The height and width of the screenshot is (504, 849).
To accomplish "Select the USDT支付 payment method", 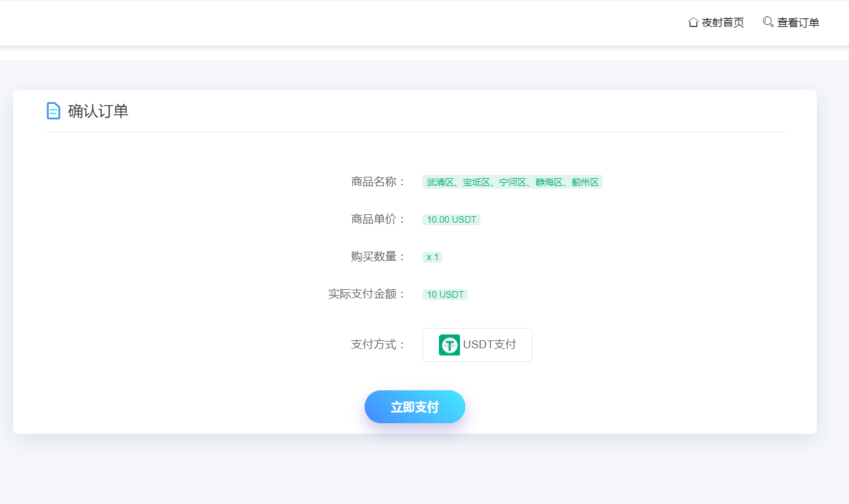I will pos(477,344).
